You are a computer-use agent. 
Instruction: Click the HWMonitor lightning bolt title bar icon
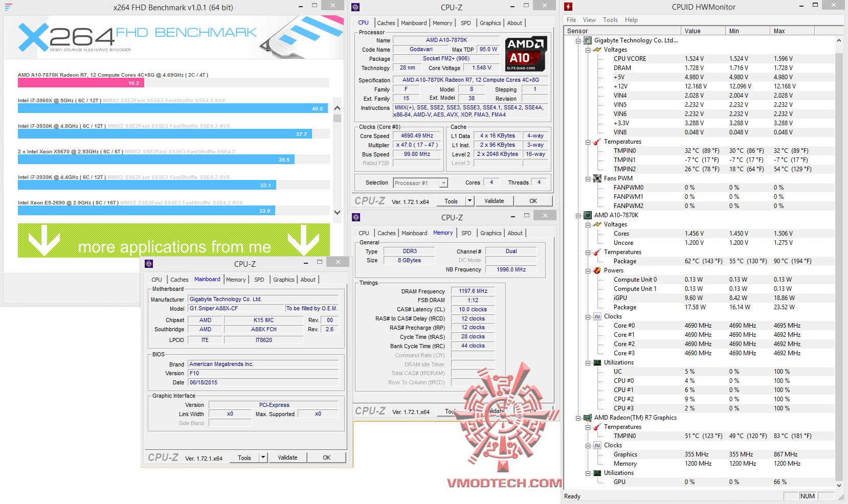(568, 7)
